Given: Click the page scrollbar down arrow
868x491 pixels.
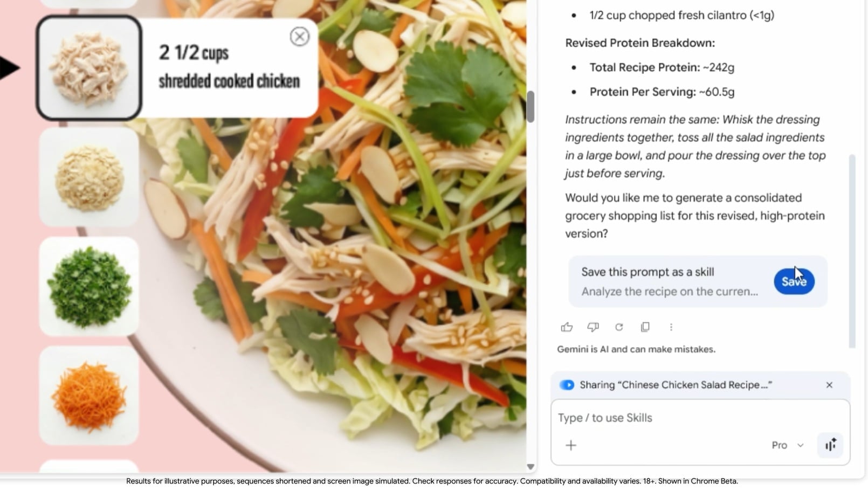Looking at the screenshot, I should [531, 467].
